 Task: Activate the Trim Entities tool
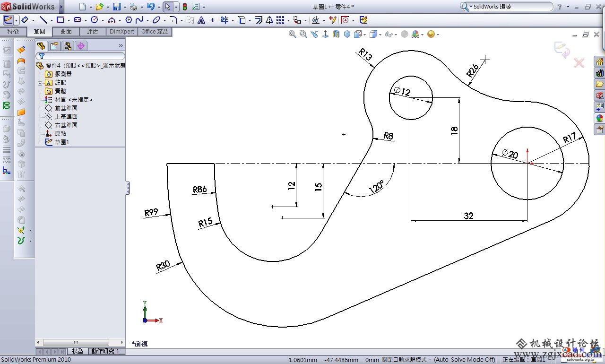224,20
